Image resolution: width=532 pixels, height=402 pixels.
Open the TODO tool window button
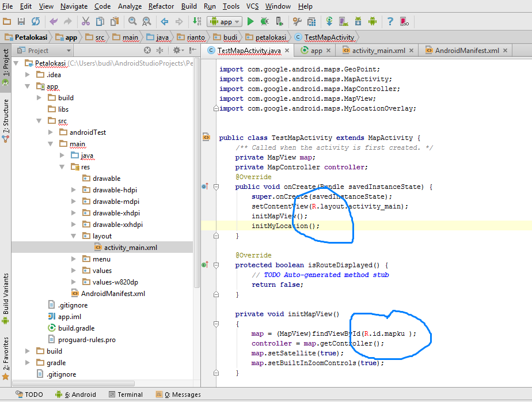[29, 394]
